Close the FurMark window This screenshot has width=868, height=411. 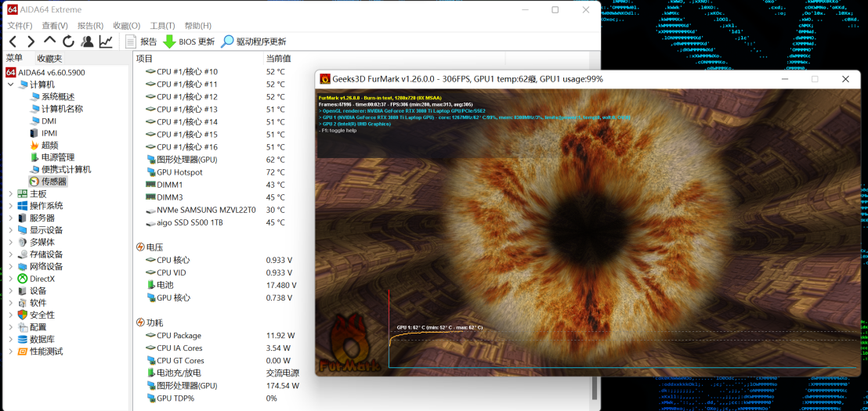844,79
